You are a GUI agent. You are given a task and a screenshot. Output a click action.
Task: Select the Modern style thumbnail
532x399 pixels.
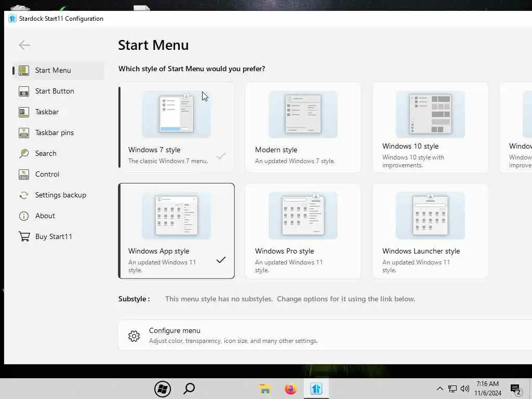(303, 114)
